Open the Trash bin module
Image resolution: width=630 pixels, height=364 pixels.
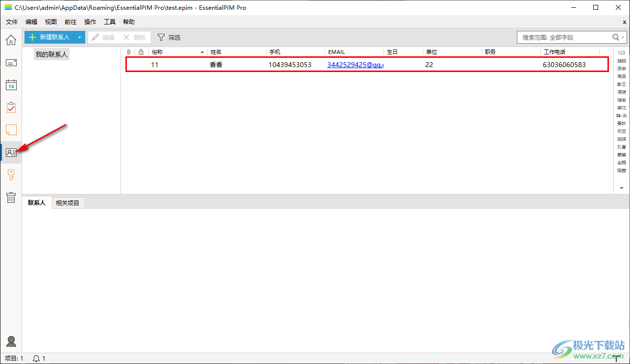[11, 197]
